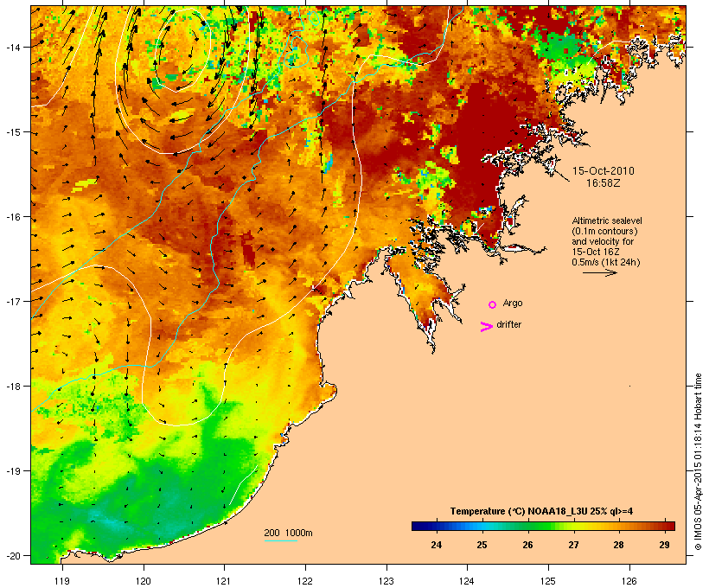The width and height of the screenshot is (709, 588).
Task: Click the -17 latitude axis label
Action: click(12, 301)
